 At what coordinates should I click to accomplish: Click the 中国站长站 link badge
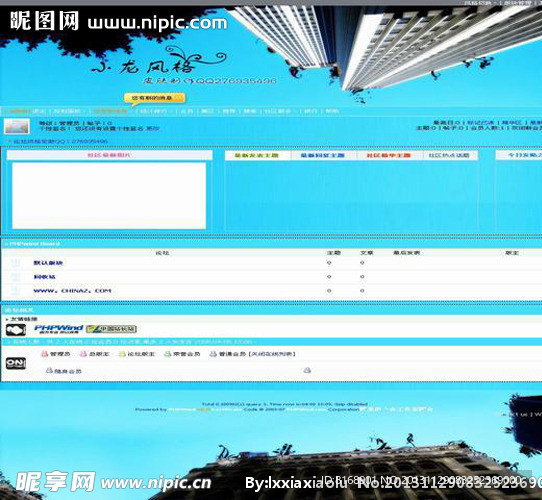click(x=111, y=329)
